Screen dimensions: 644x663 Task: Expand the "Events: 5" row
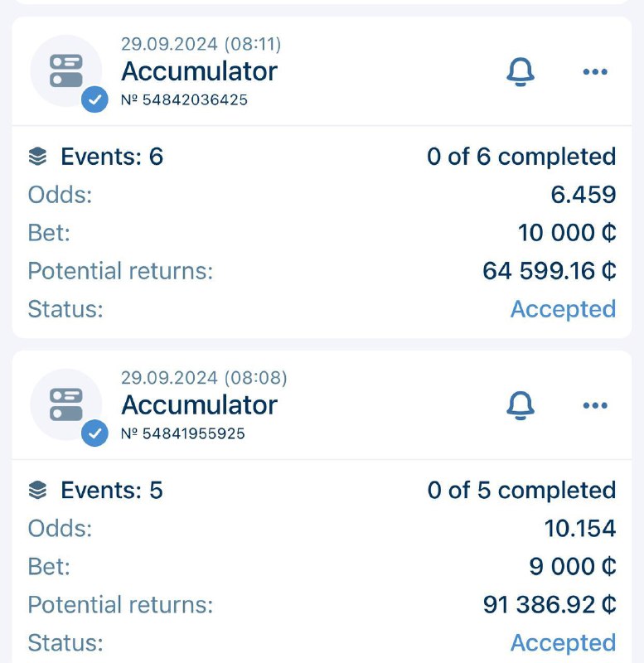click(112, 491)
